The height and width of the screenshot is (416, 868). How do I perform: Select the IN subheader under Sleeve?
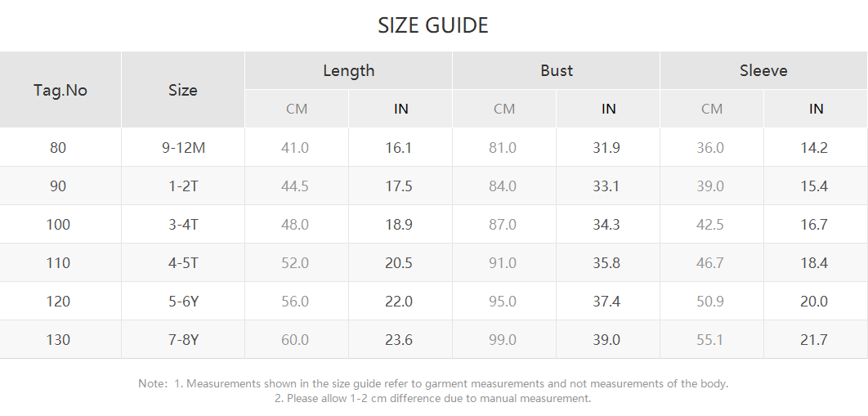tap(816, 109)
